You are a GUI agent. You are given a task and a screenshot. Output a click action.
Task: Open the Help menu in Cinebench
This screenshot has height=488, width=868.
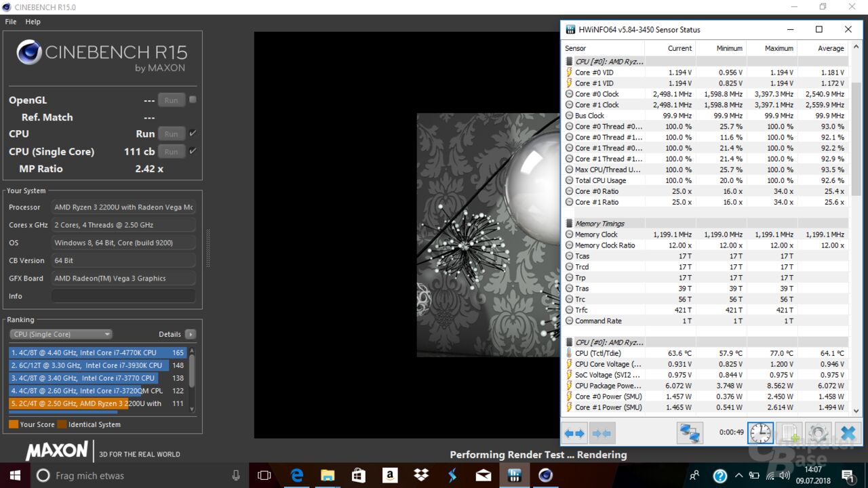[33, 22]
